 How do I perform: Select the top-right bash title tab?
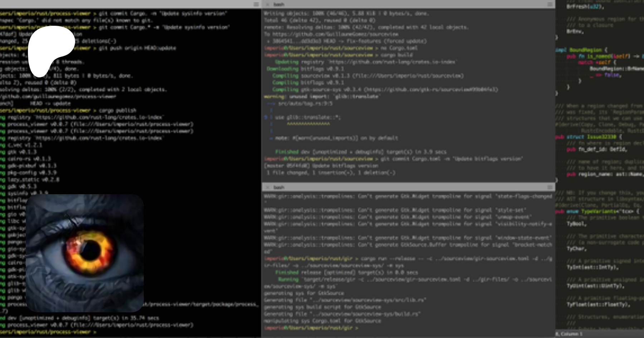[x=279, y=4]
